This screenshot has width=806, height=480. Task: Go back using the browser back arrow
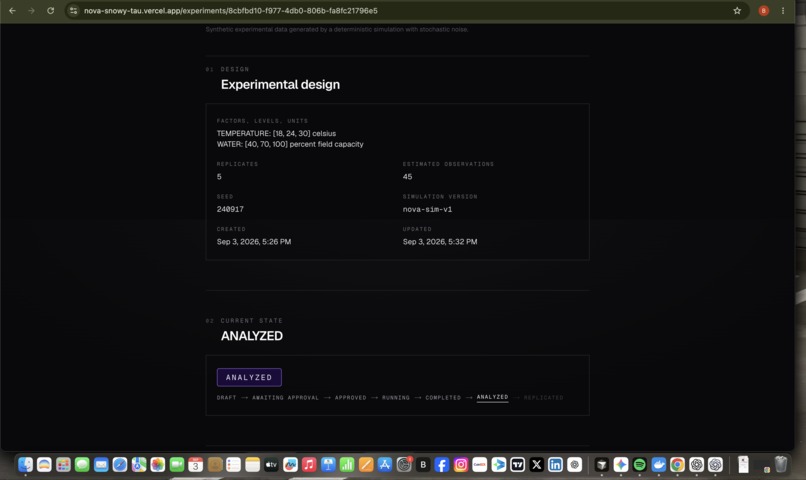point(12,10)
